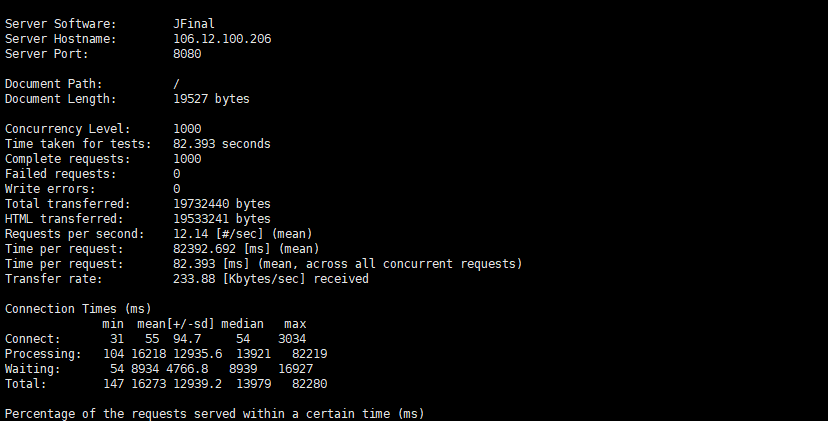Click the document length 19527 bytes

[x=211, y=99]
